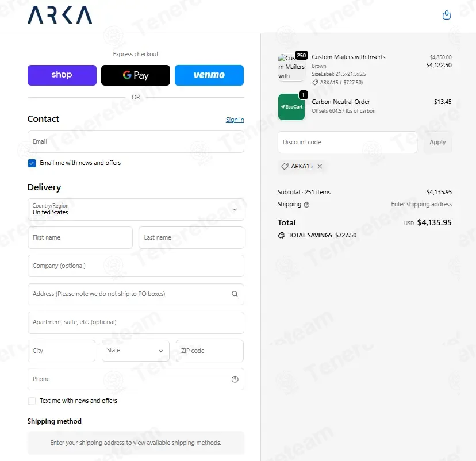Focus the Address input field
This screenshot has width=476, height=461.
click(136, 294)
